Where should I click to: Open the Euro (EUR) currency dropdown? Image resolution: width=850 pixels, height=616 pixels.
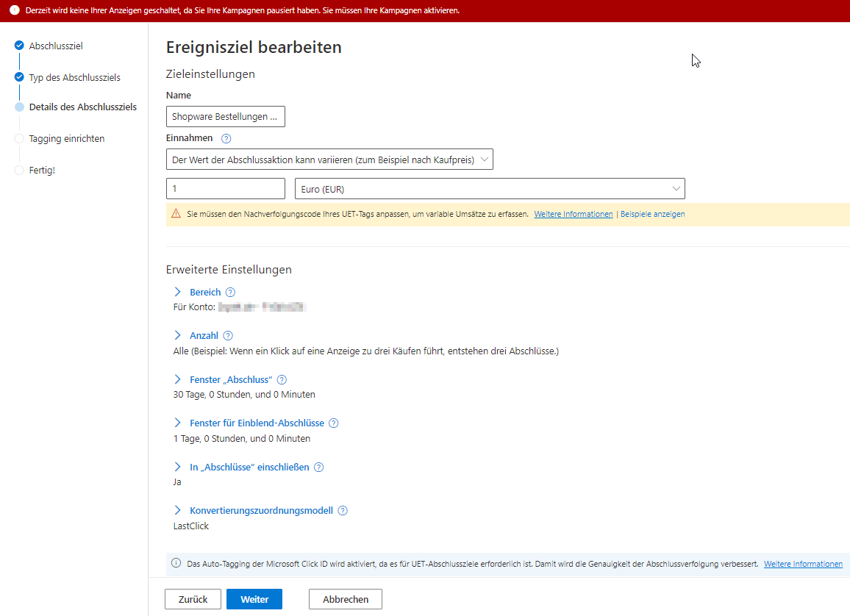click(x=490, y=188)
